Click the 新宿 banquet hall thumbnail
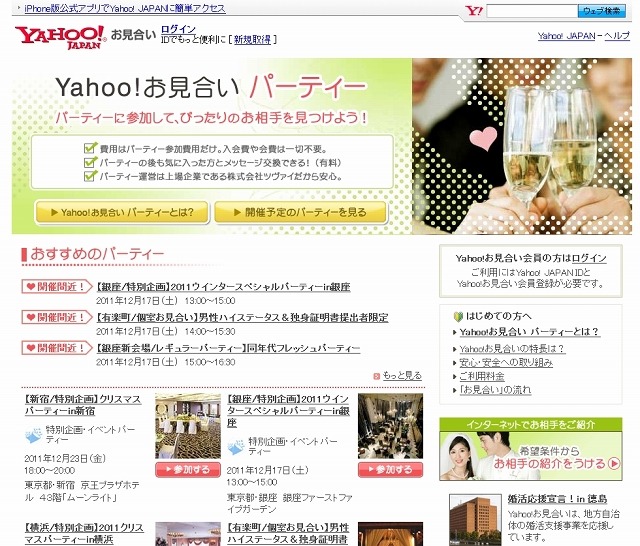This screenshot has height=546, width=640. 188,426
